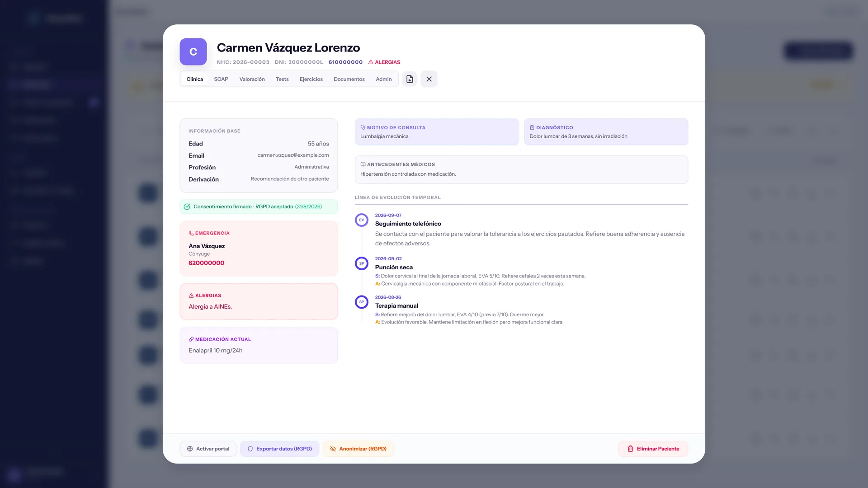
Task: Open the SOAP tab
Action: [221, 79]
